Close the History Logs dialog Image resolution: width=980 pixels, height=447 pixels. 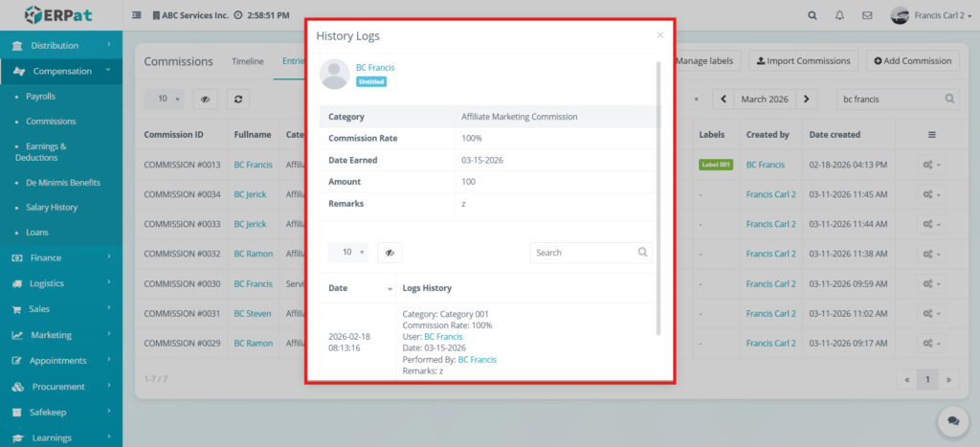660,35
